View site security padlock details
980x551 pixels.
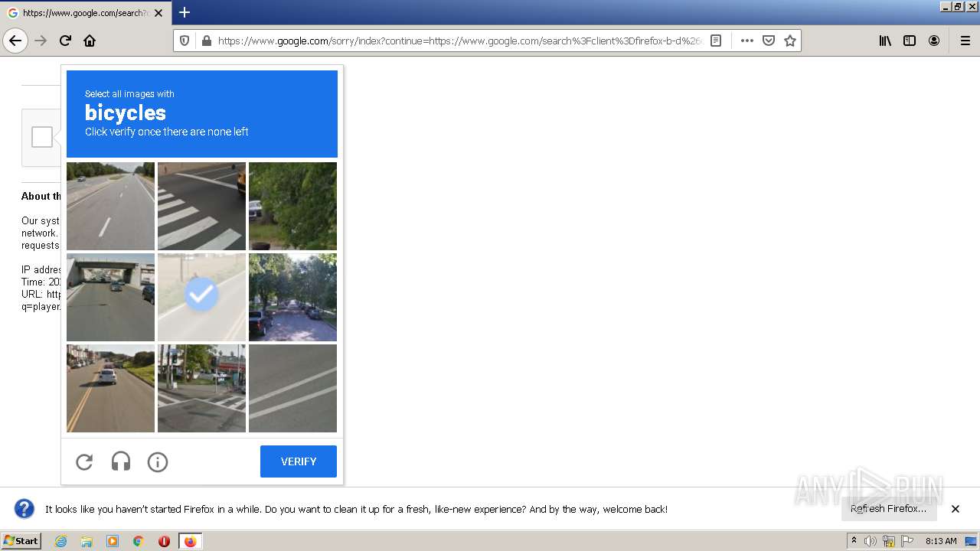(x=205, y=41)
